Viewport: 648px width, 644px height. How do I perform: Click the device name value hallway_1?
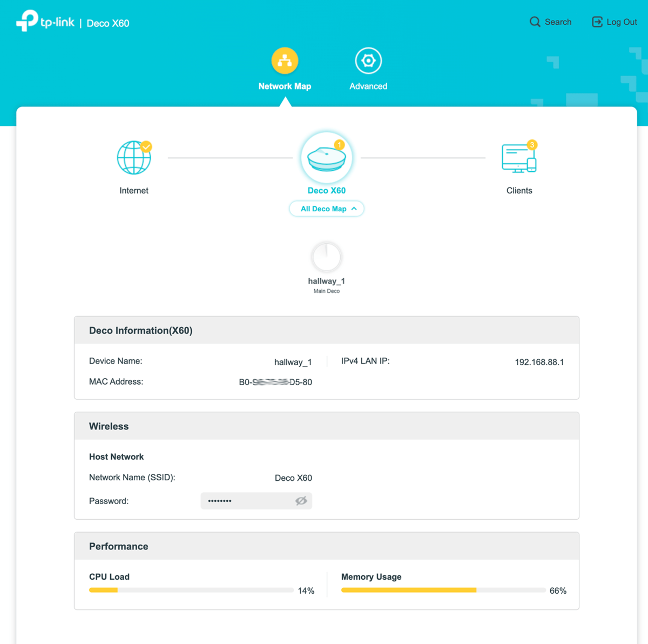point(293,362)
